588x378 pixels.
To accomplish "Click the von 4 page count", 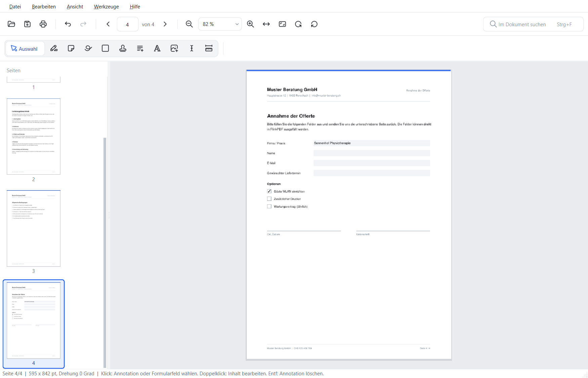I will click(148, 24).
